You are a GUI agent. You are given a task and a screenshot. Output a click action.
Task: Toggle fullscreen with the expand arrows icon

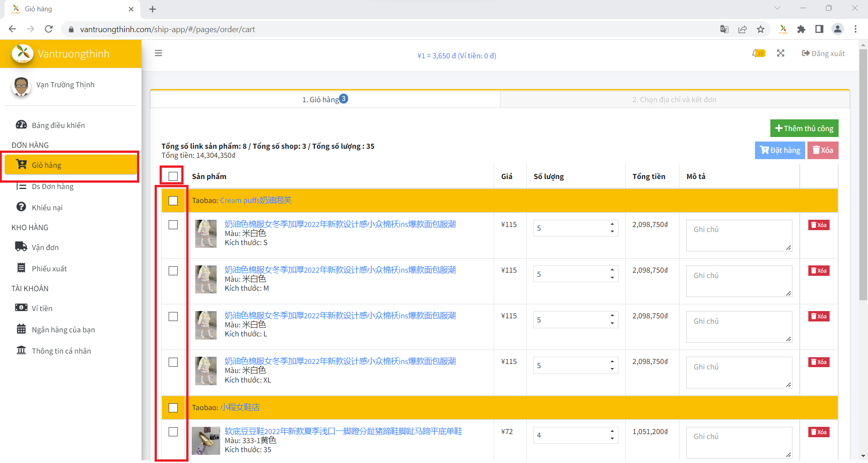[x=781, y=53]
